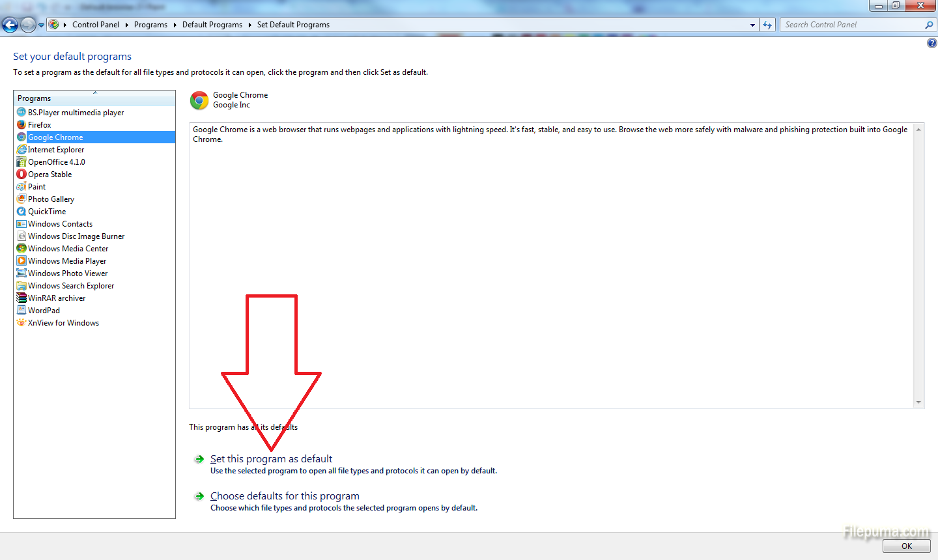Click the Google Chrome icon in Programs list
This screenshot has width=938, height=560.
click(21, 137)
